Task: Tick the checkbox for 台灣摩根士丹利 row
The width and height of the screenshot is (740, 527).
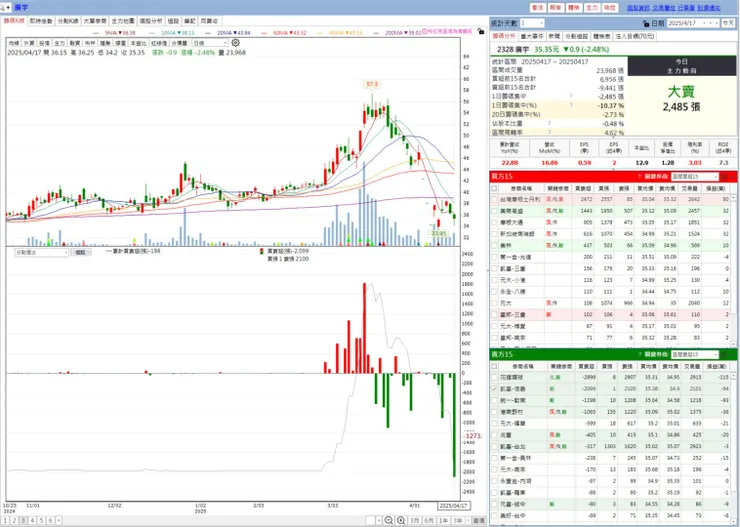Action: pyautogui.click(x=494, y=200)
